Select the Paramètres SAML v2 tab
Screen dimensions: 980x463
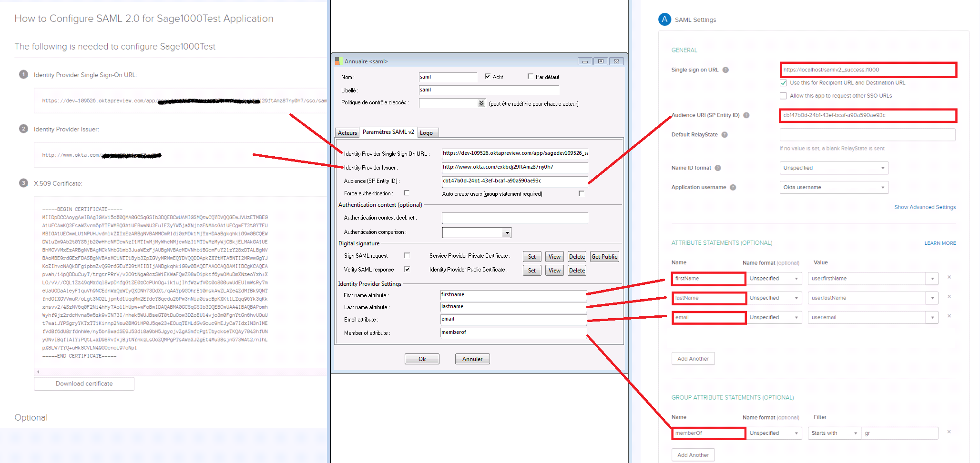[388, 132]
